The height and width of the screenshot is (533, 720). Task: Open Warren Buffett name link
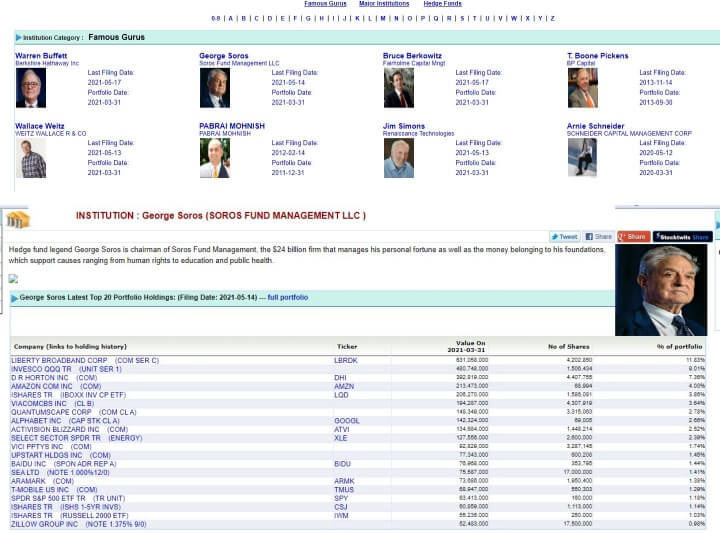tap(41, 56)
